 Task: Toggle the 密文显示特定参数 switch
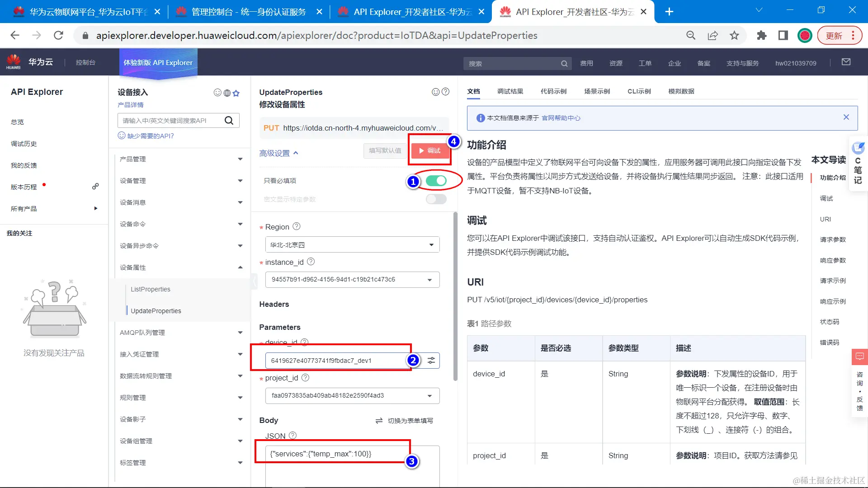436,199
